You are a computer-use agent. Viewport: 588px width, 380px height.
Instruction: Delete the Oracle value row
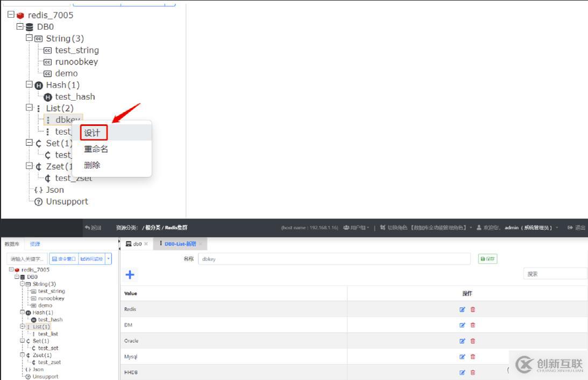pyautogui.click(x=472, y=341)
